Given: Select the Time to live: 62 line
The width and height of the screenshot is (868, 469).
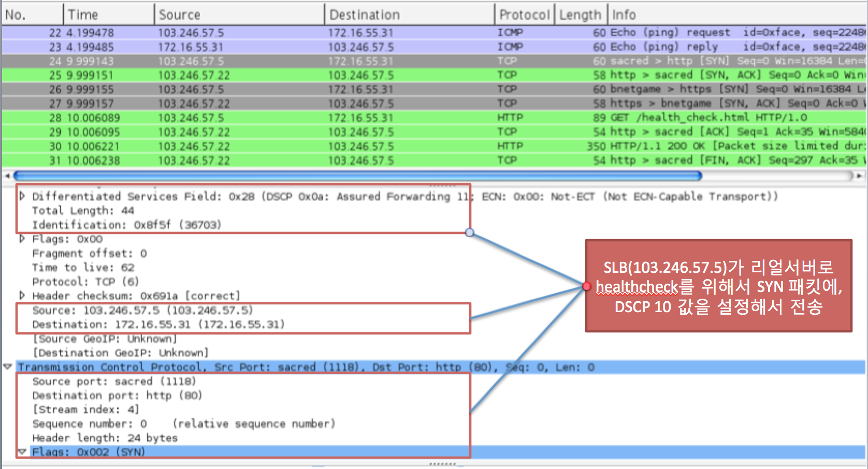Looking at the screenshot, I should (83, 268).
